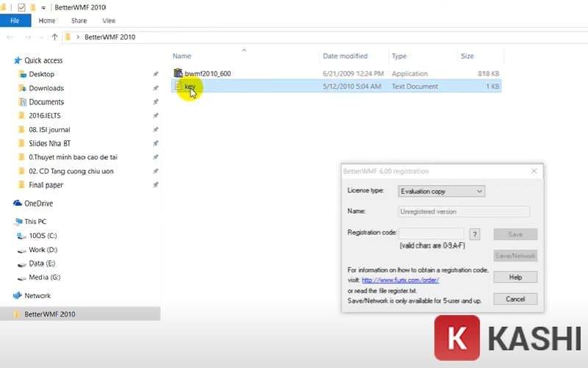
Task: Open the Slides Nha BT folder
Action: (49, 143)
